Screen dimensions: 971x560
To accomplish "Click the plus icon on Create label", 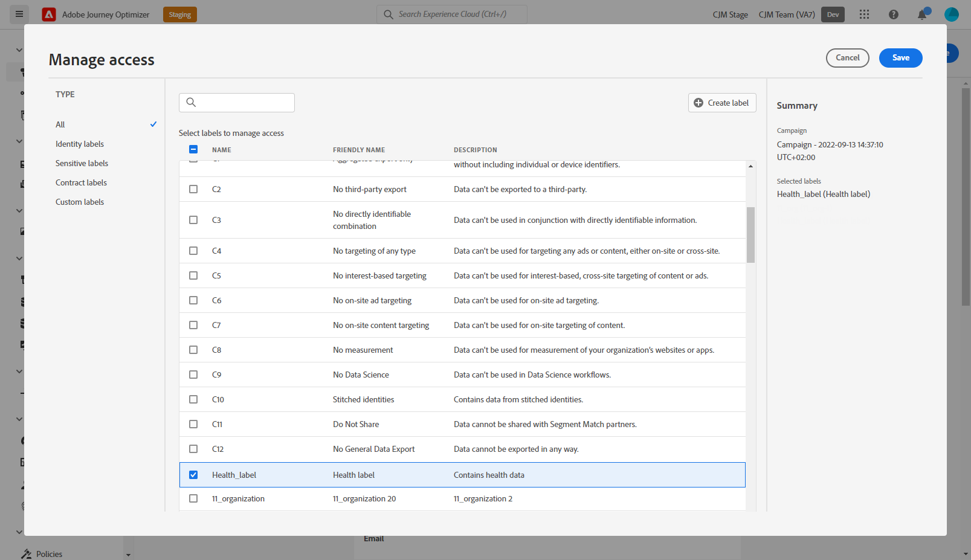I will [698, 103].
